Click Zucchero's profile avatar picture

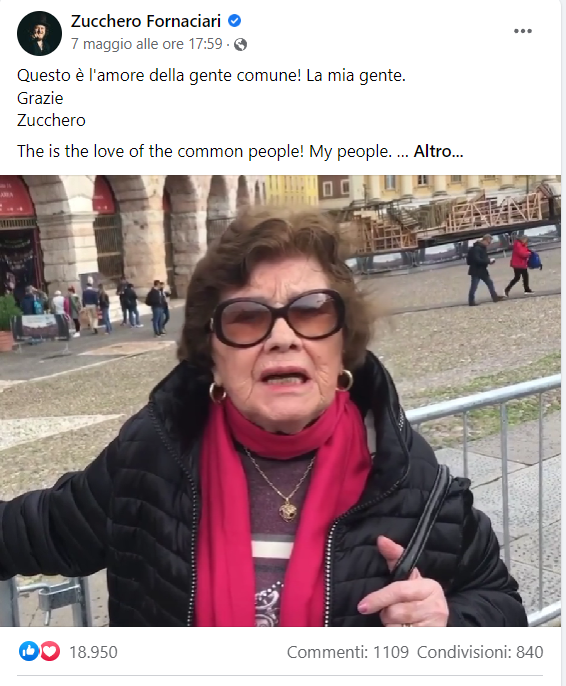(x=39, y=33)
